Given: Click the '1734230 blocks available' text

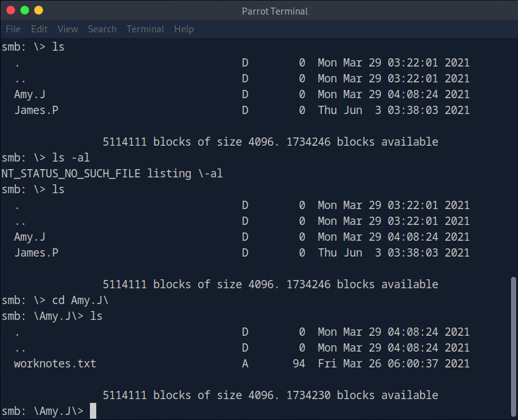Looking at the screenshot, I should [x=362, y=395].
